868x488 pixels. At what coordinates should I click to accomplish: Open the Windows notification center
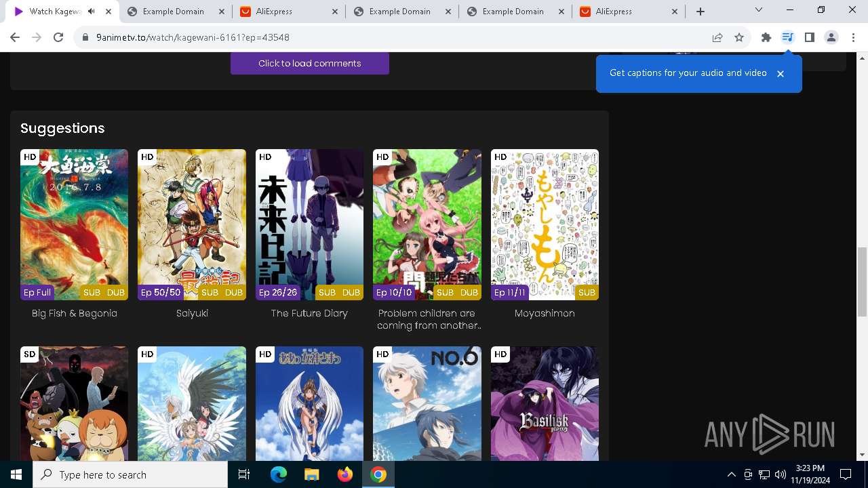click(x=846, y=474)
